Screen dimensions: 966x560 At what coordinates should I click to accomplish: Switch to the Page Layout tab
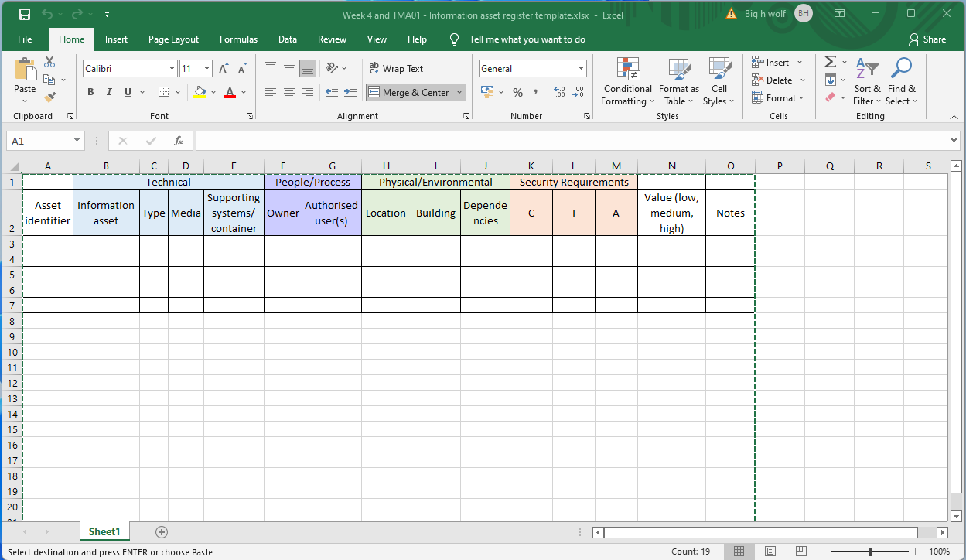(173, 39)
